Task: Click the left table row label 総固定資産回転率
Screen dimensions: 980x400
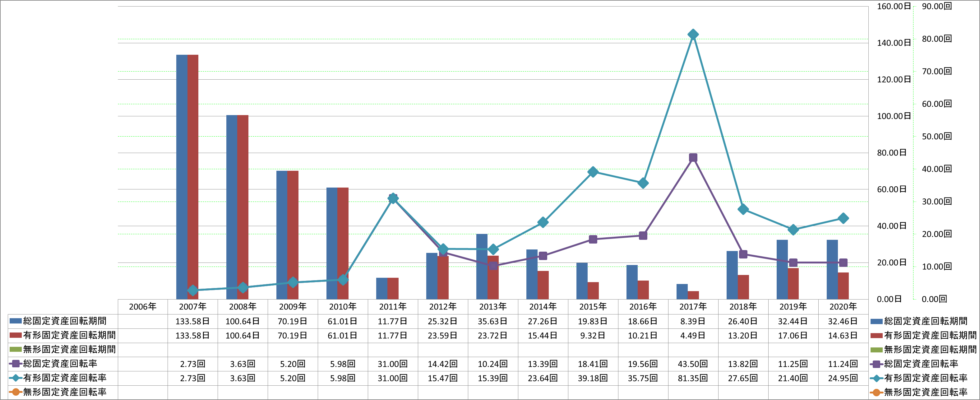Action: click(60, 364)
